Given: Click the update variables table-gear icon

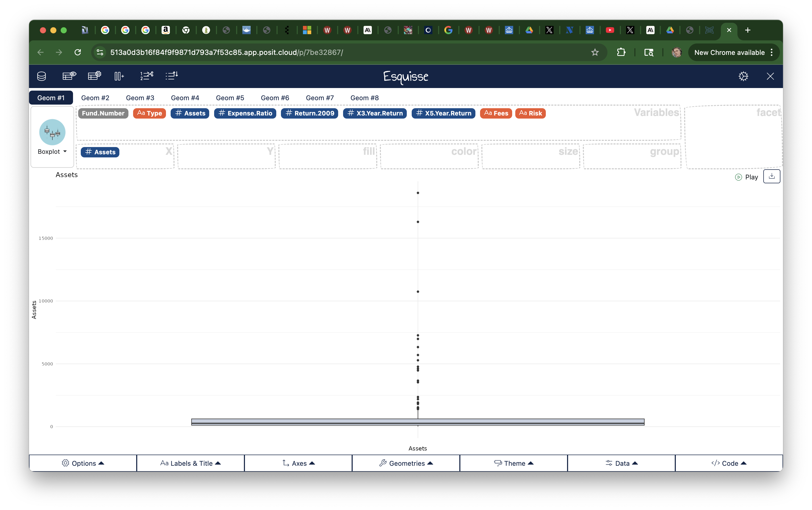Looking at the screenshot, I should (x=95, y=76).
